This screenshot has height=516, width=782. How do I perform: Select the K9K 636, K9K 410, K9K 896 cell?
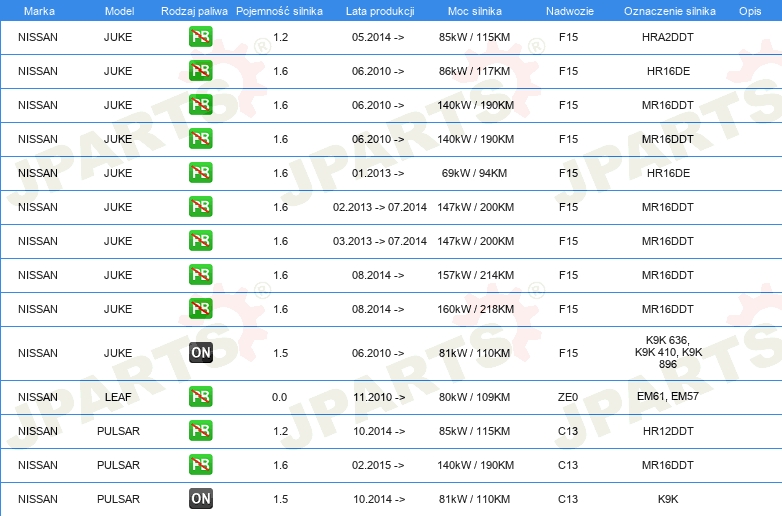(668, 352)
